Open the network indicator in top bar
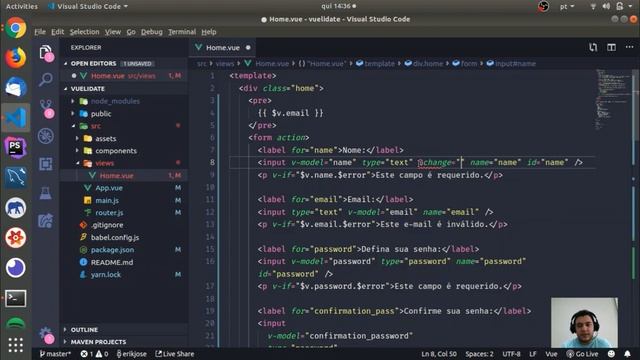This screenshot has width=640, height=360. pos(593,7)
